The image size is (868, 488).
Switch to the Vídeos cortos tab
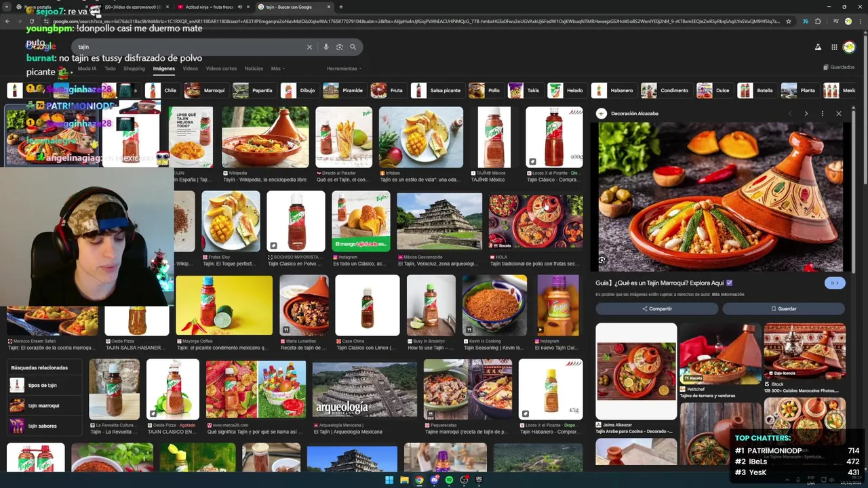click(x=221, y=68)
